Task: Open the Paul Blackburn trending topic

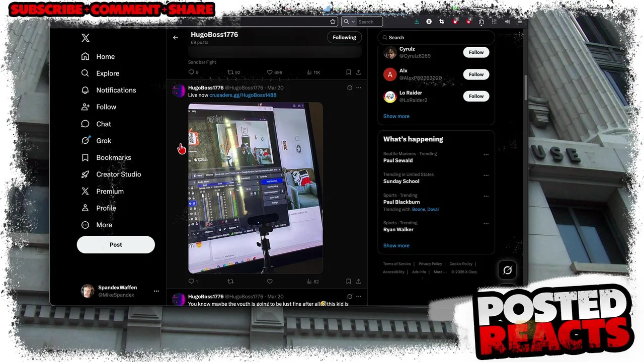Action: [401, 202]
